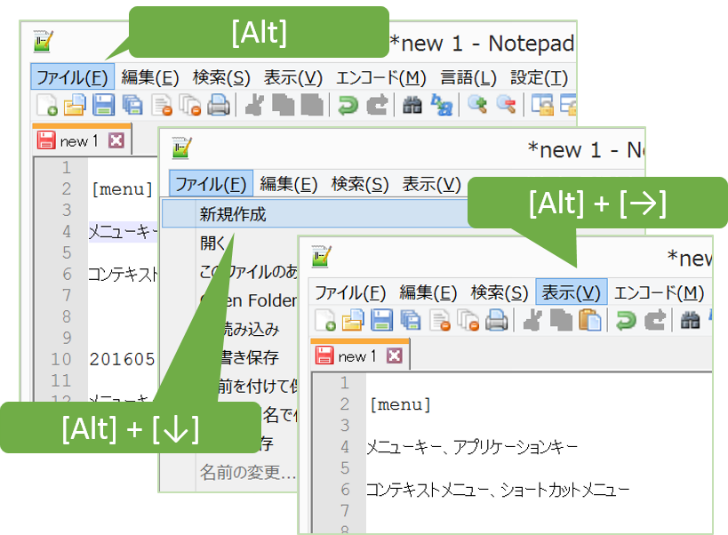Click the Notepad++ app icon in the back window title bar
728x535 pixels.
pos(43,41)
